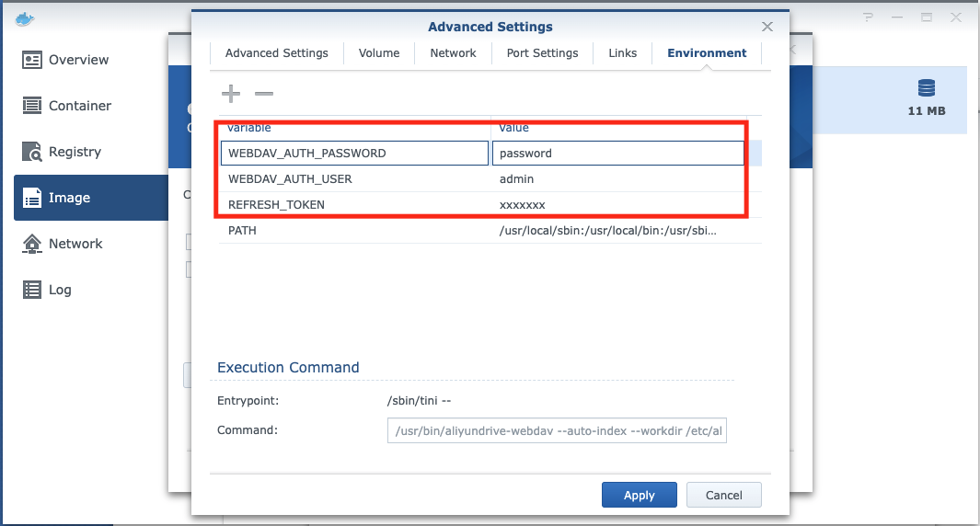The height and width of the screenshot is (526, 980).
Task: Switch to the Port Settings tab
Action: coord(542,53)
